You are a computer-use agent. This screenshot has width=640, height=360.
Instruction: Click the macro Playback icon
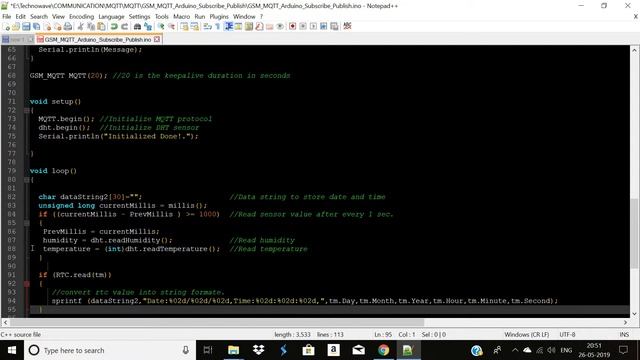pos(313,27)
